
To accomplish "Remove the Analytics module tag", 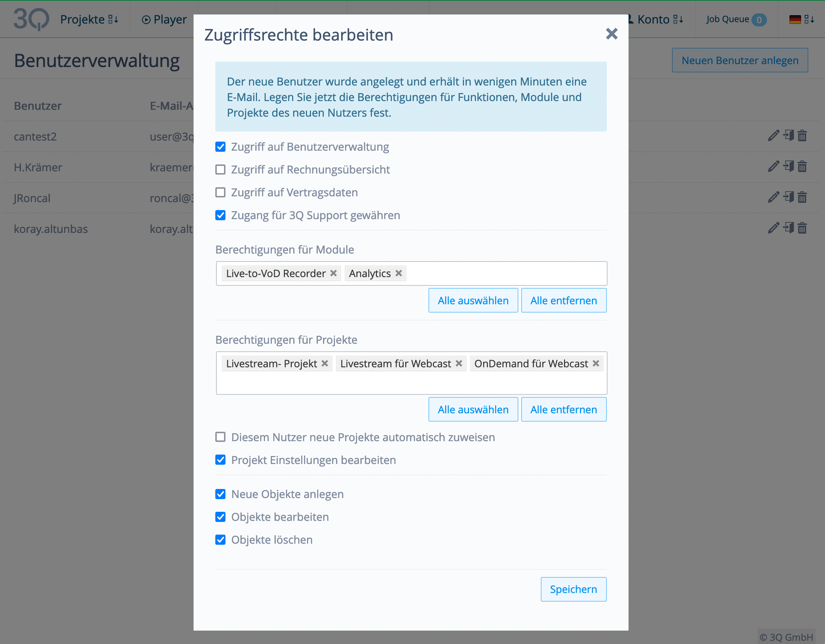I will point(398,273).
